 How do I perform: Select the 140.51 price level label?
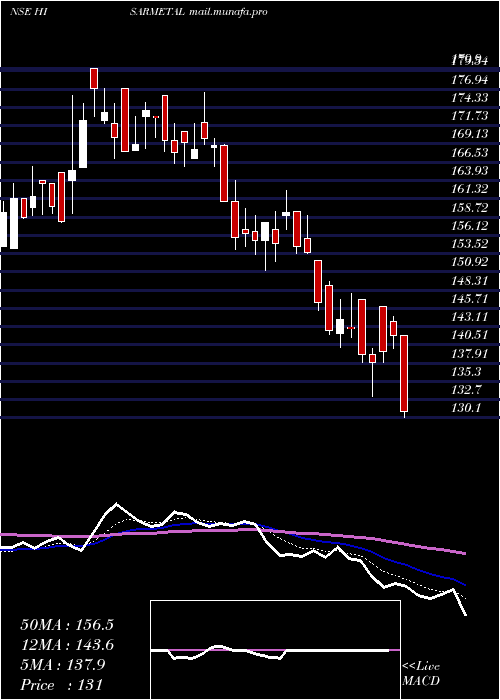[x=469, y=335]
